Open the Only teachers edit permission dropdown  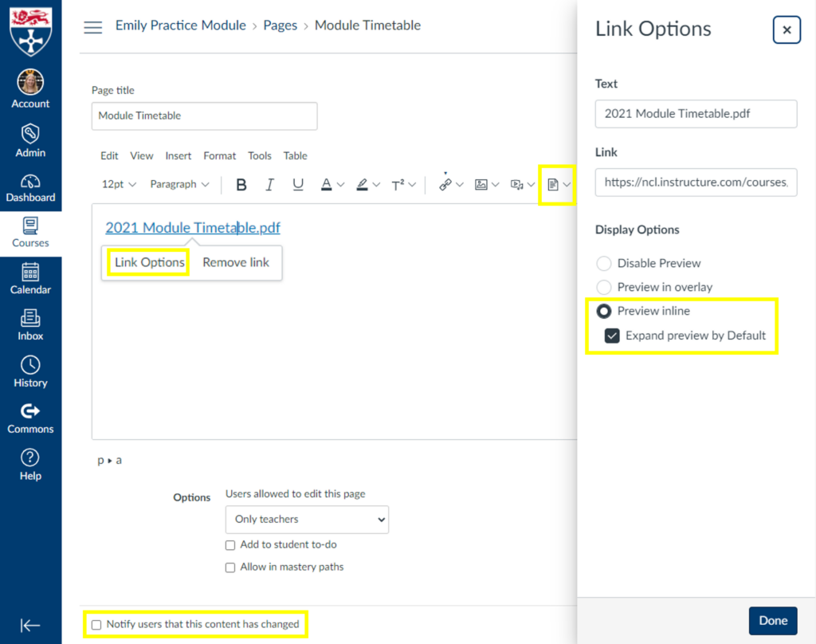pos(307,519)
